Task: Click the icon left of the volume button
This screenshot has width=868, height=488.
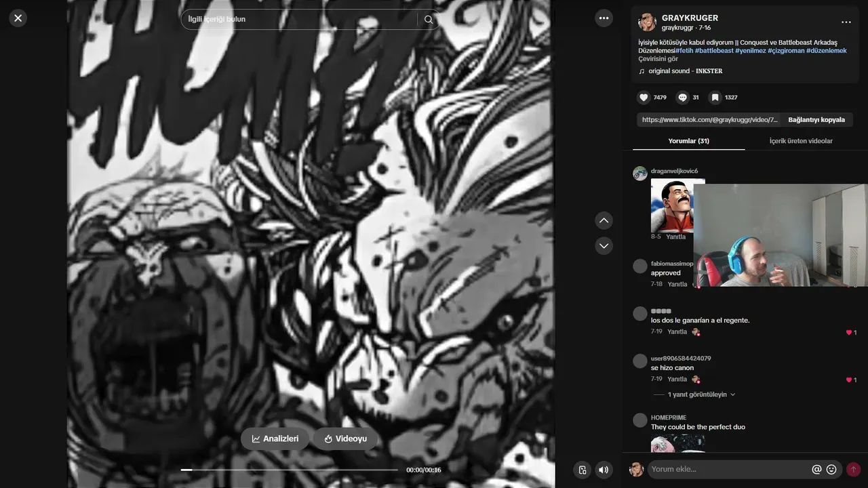Action: click(582, 470)
